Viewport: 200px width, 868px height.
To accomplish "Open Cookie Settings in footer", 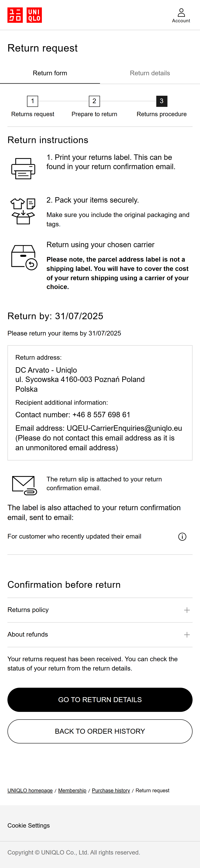I will click(29, 826).
